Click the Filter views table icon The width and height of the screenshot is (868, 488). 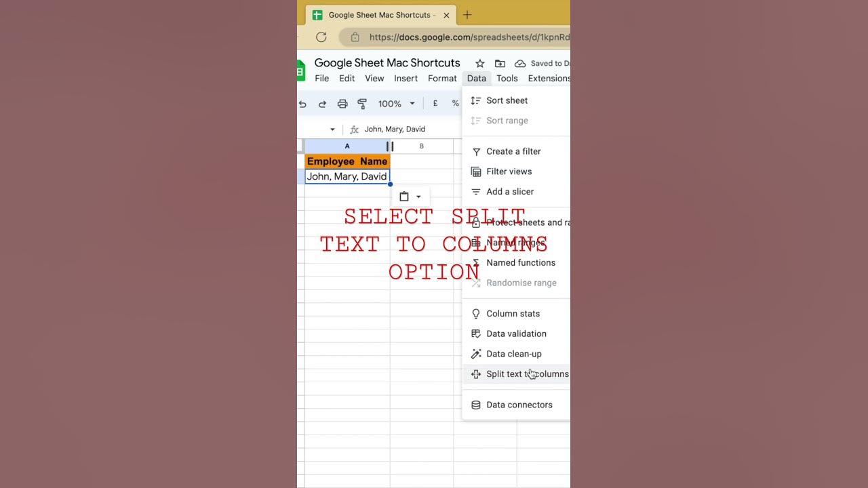point(476,171)
